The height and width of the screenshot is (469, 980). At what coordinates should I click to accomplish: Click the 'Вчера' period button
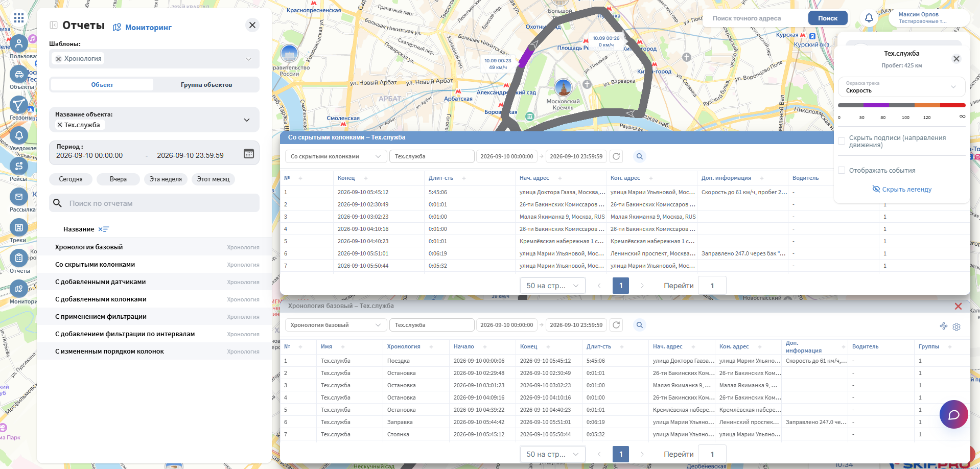(118, 179)
